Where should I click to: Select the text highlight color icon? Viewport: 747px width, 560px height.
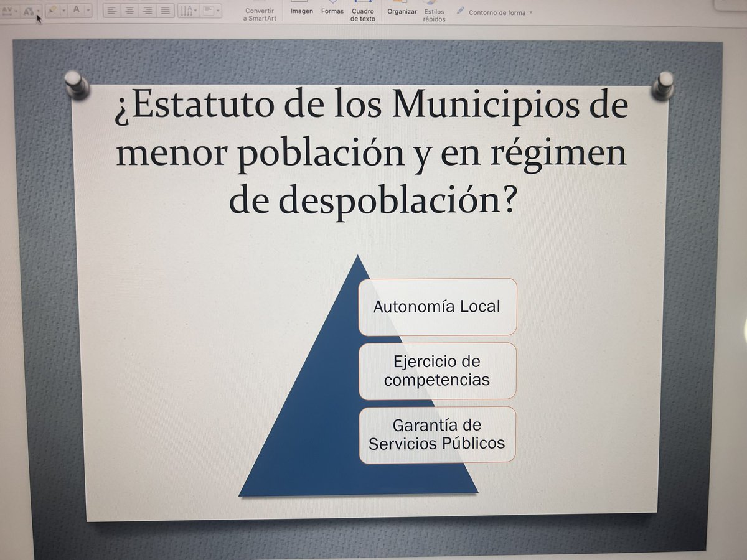[x=52, y=10]
